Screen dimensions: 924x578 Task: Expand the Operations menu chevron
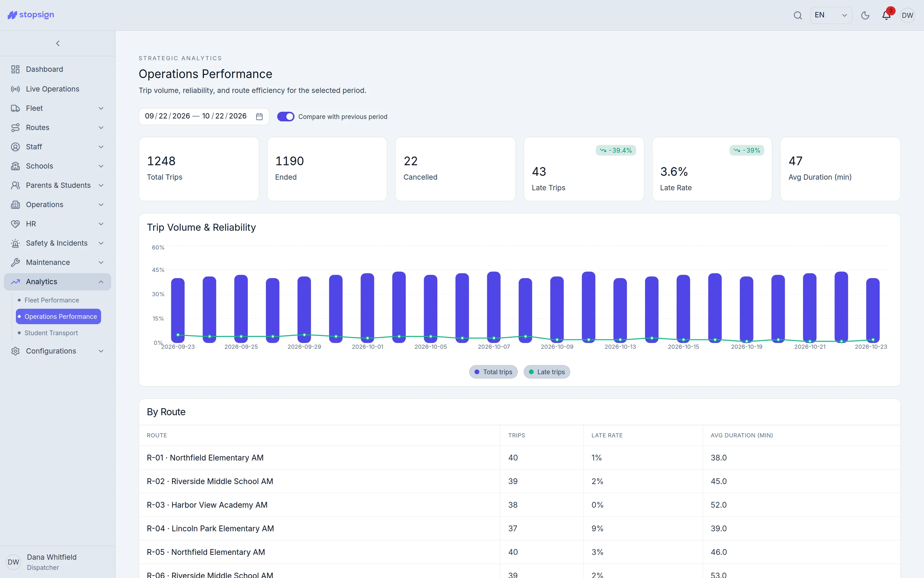[101, 205]
